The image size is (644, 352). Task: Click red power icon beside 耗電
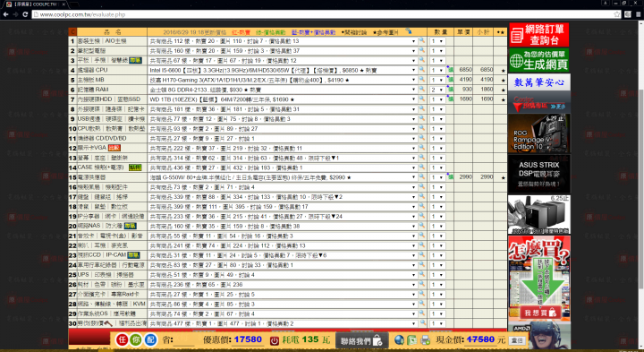pos(275,340)
